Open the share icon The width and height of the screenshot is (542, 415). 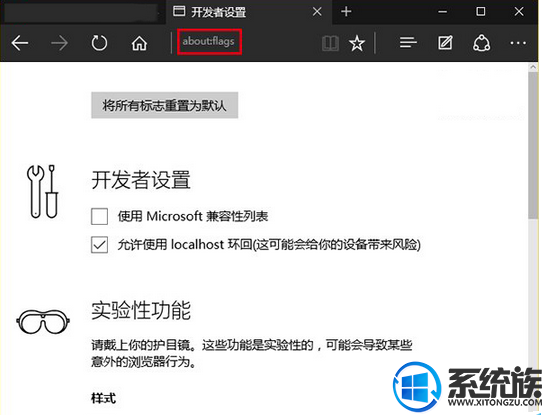482,43
